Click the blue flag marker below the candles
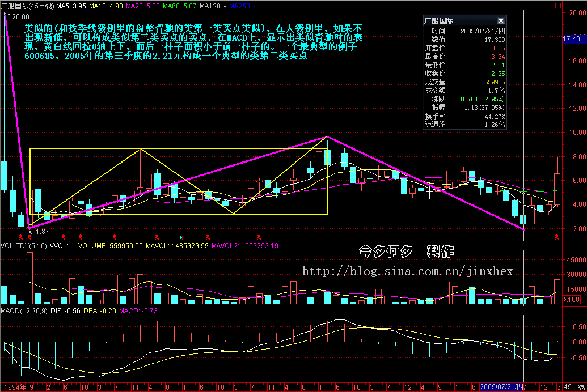The height and width of the screenshot is (392, 587). click(181, 236)
